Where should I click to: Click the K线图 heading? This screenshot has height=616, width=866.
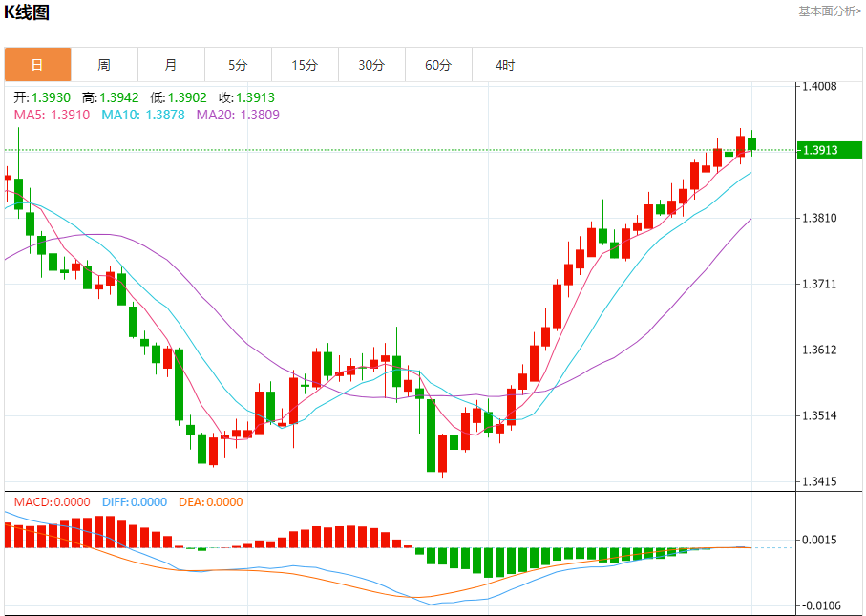[x=27, y=12]
